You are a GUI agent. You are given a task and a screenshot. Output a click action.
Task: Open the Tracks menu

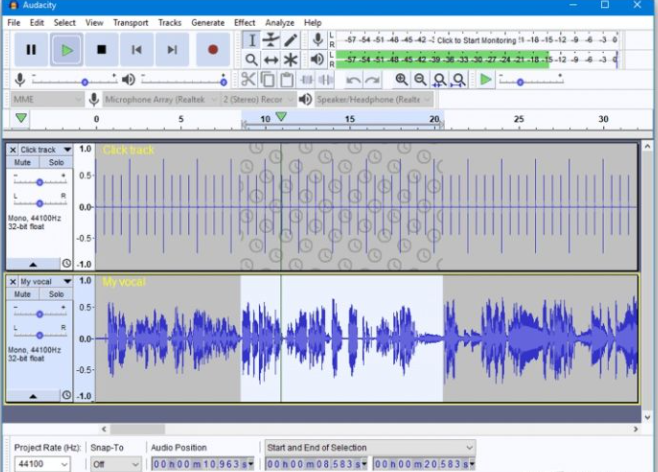(x=170, y=23)
